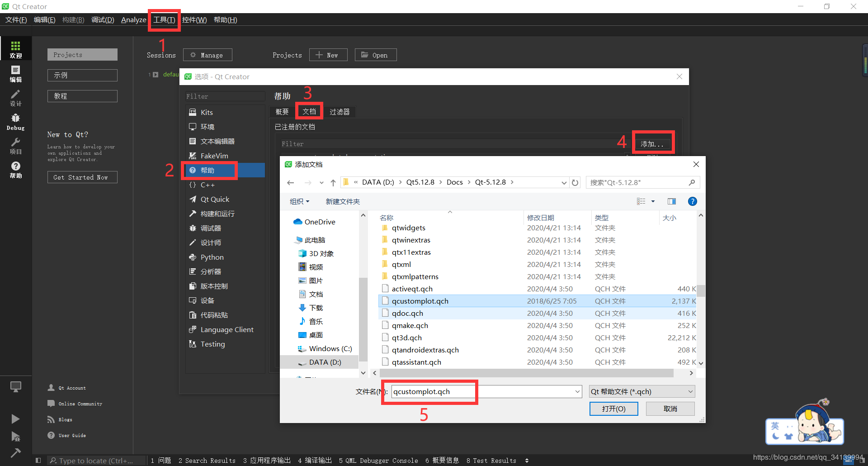Screen dimensions: 868x466
Task: Toggle the left sidebar in status bar
Action: tap(38, 461)
